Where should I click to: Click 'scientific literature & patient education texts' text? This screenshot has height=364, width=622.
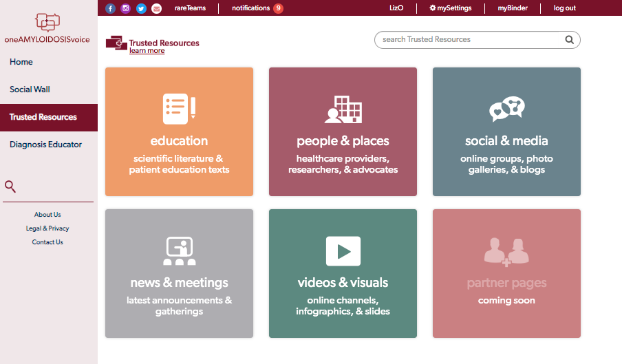point(180,164)
